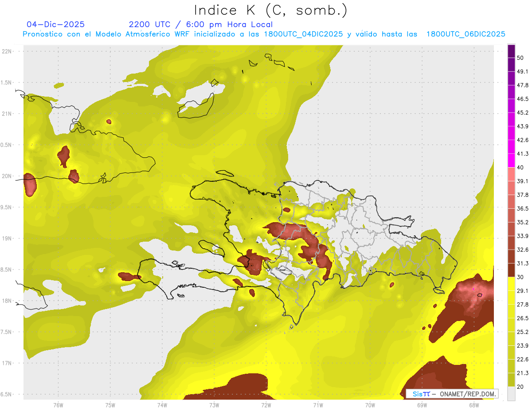Click the 'SisTT - ONAMET/REP.DOM.' credit box
Screen dimensions: 532x411
click(452, 394)
